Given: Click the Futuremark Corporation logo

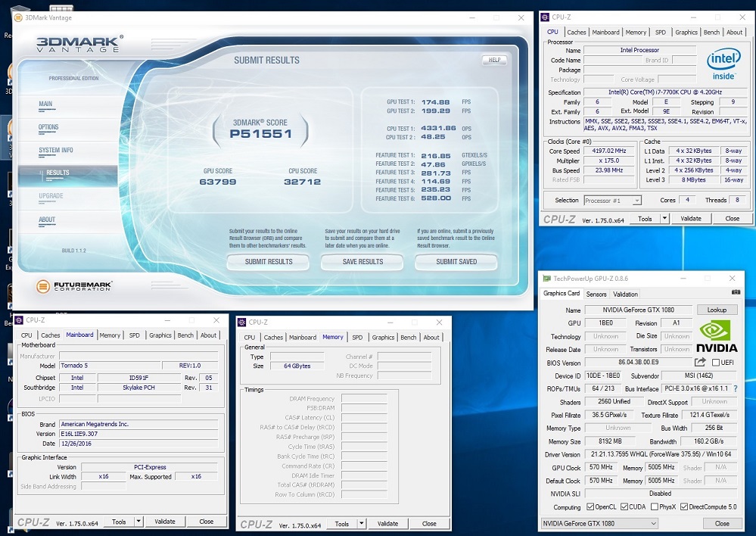Looking at the screenshot, I should pyautogui.click(x=74, y=286).
